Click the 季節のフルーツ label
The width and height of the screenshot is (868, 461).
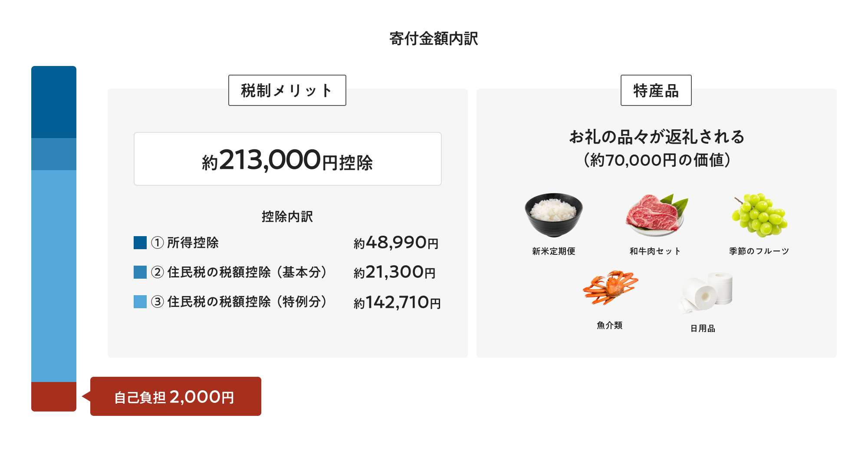[x=759, y=251]
